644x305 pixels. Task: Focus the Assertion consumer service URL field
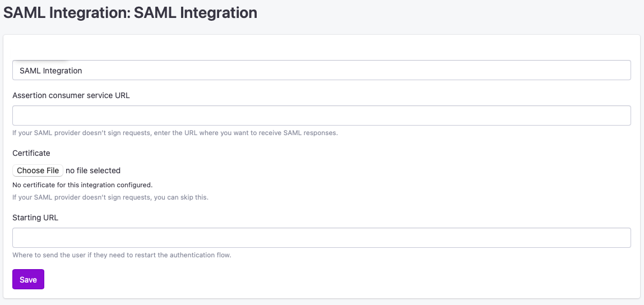322,115
